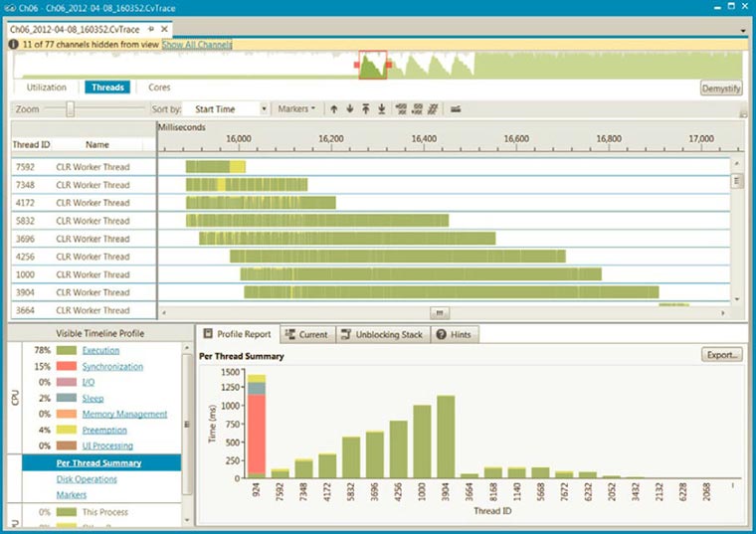Click the Export button

721,354
